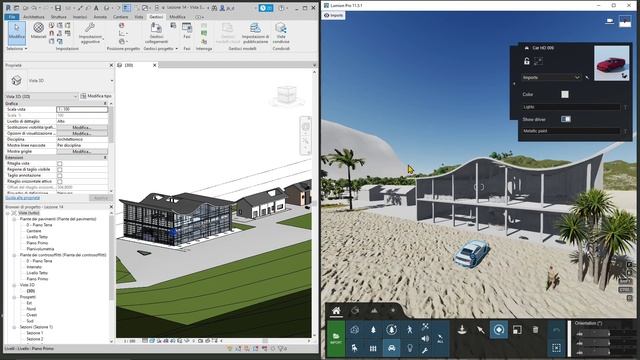Click the Lights slider in Lumion panel
Image resolution: width=640 pixels, height=360 pixels.
pyautogui.click(x=571, y=107)
